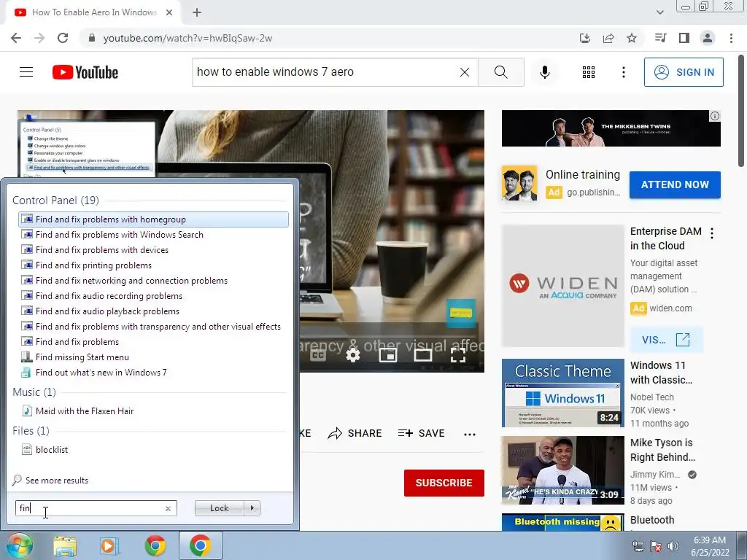
Task: Share the video
Action: click(x=355, y=433)
